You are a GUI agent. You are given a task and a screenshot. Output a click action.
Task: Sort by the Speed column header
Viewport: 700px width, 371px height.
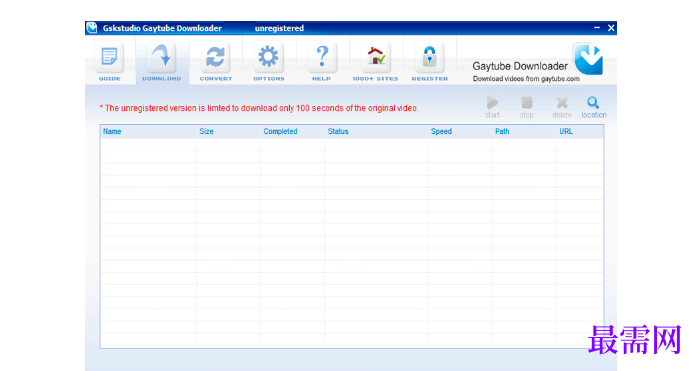[460, 131]
